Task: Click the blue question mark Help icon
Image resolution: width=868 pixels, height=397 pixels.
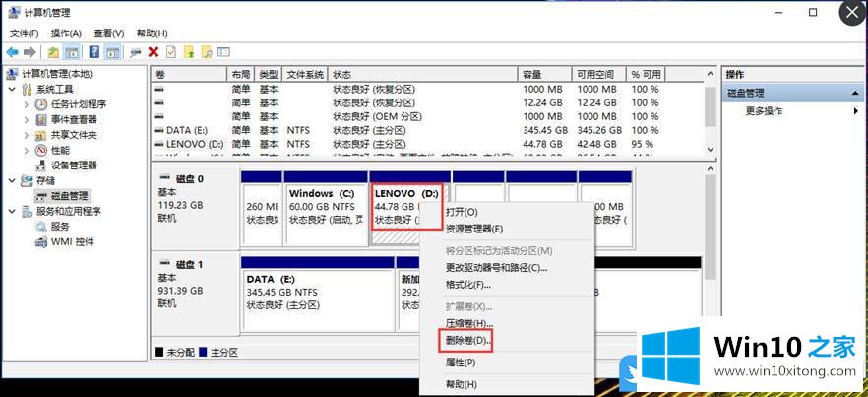Action: click(95, 51)
